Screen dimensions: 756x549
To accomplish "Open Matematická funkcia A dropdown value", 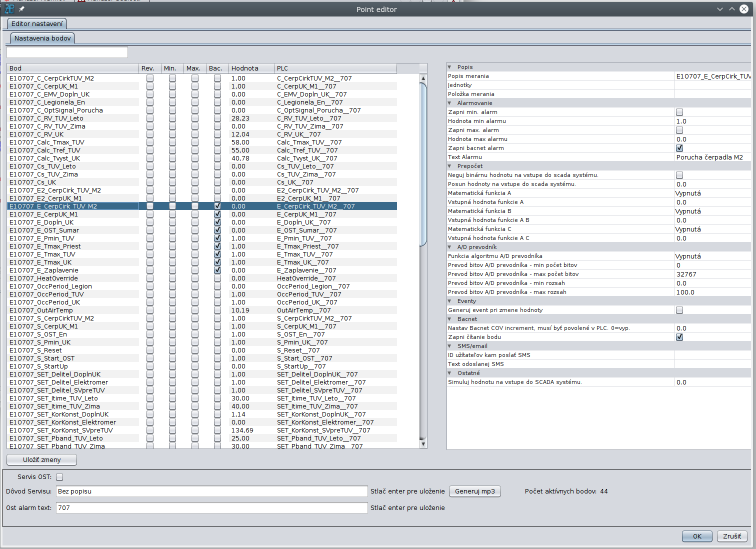I will (x=712, y=193).
